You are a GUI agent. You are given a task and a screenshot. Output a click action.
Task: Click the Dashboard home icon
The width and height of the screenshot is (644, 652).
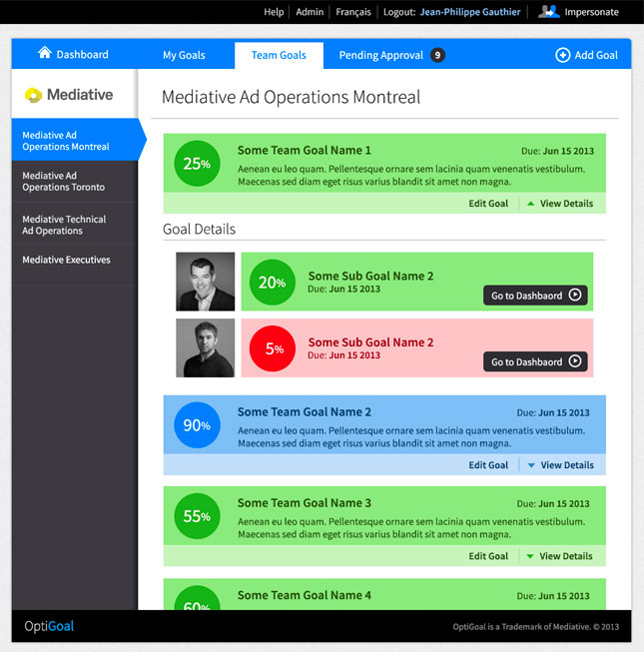44,53
